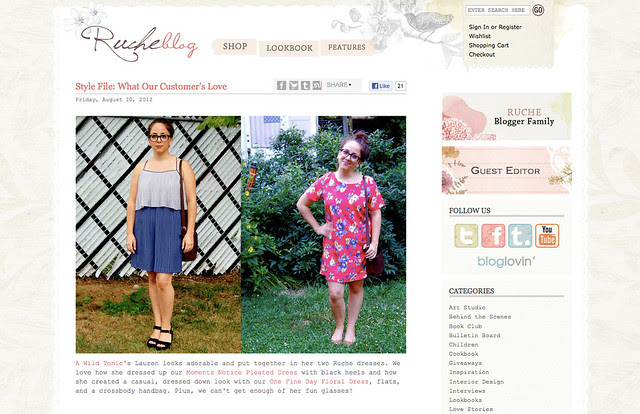640x414 pixels.
Task: Open Ruche's Facebook follow icon
Action: 493,236
